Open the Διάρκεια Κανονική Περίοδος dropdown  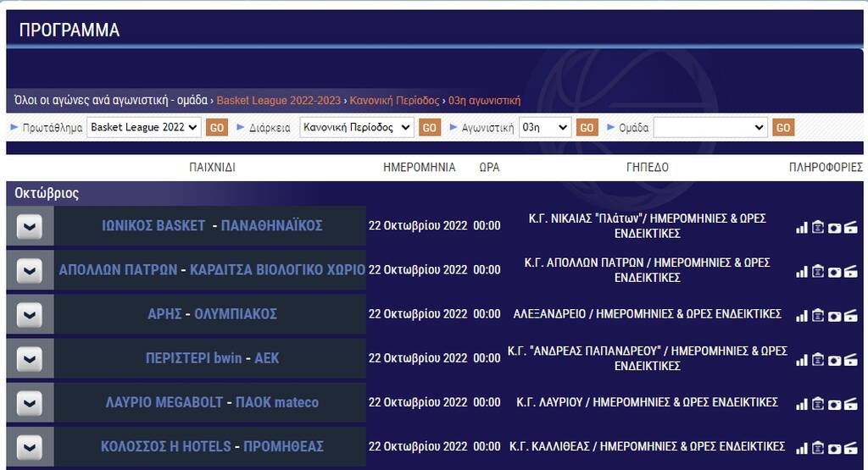[357, 127]
